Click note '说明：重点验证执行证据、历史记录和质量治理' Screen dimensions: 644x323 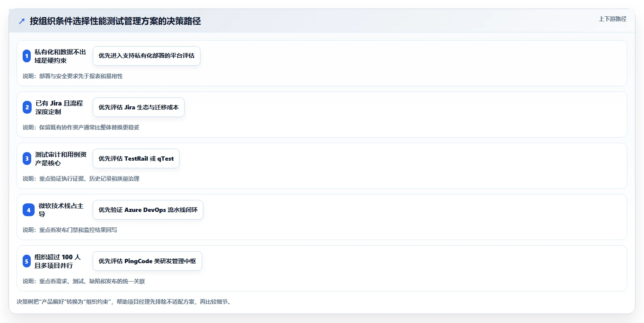(x=81, y=179)
